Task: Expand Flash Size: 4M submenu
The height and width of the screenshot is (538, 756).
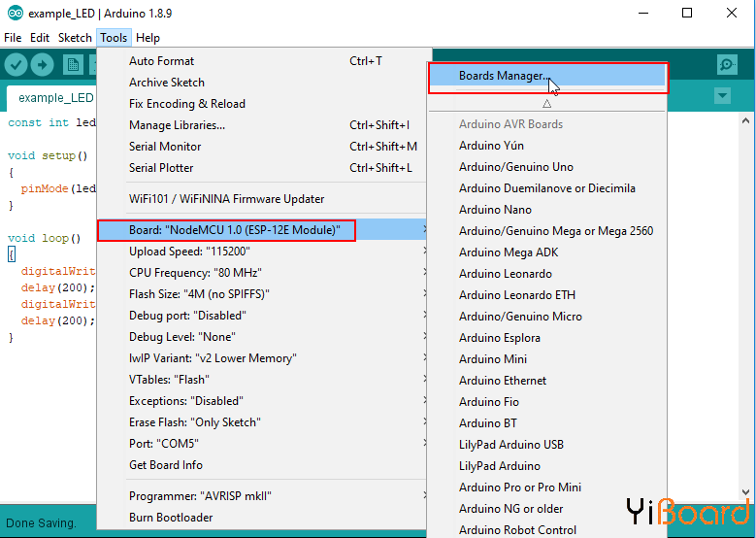Action: [x=262, y=294]
